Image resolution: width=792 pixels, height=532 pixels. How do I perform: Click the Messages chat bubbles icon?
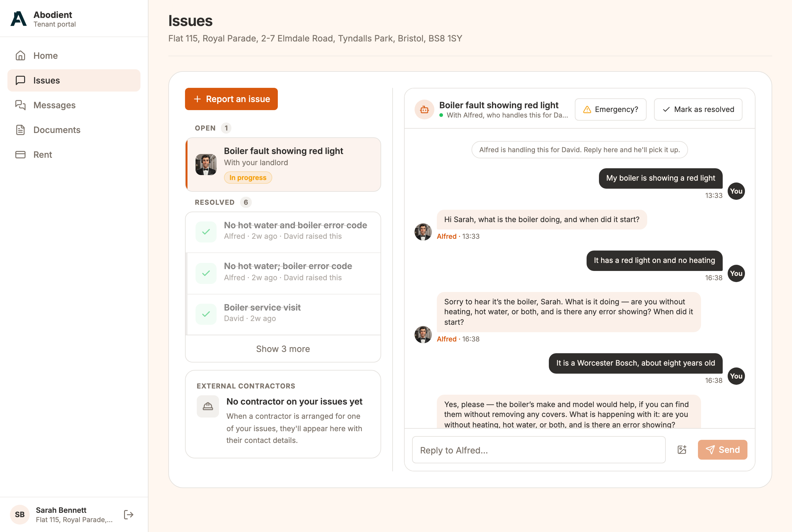(x=20, y=105)
